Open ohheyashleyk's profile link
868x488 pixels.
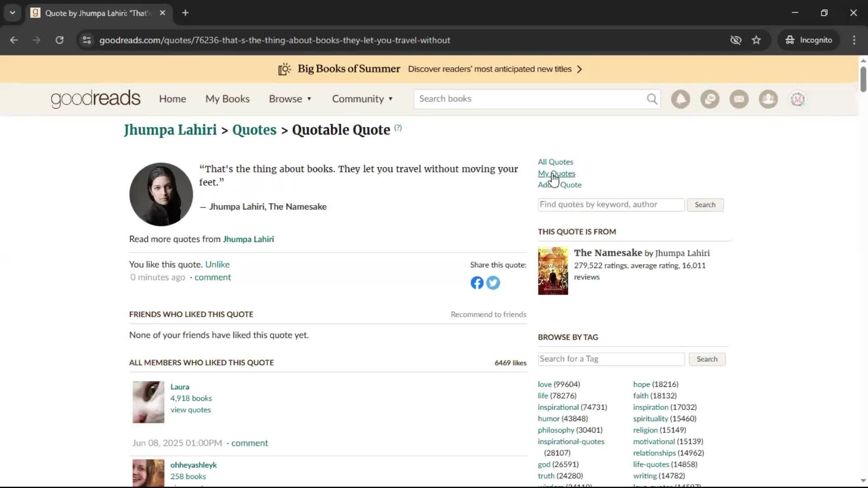[193, 465]
